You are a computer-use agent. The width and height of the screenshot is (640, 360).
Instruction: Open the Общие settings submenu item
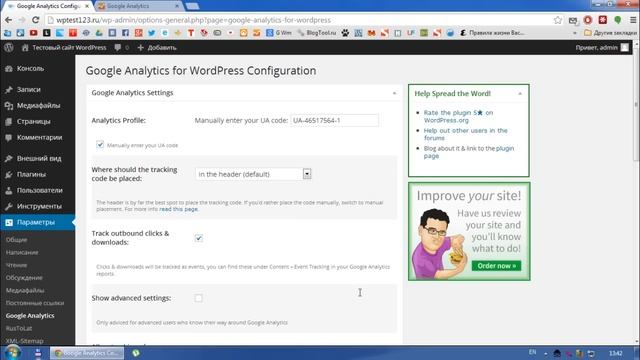click(x=16, y=240)
